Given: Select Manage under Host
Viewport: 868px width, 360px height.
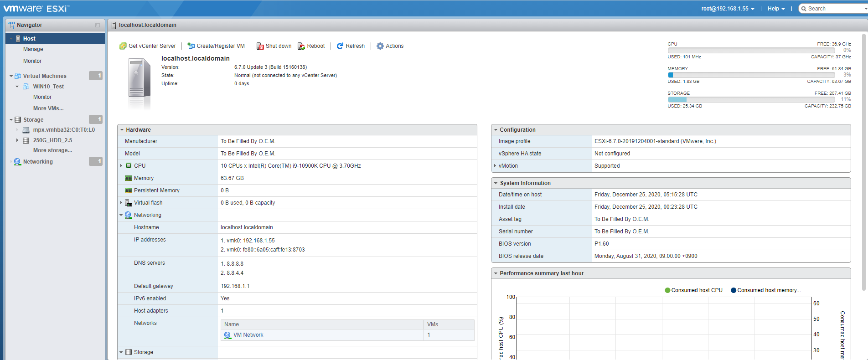Looking at the screenshot, I should tap(33, 49).
